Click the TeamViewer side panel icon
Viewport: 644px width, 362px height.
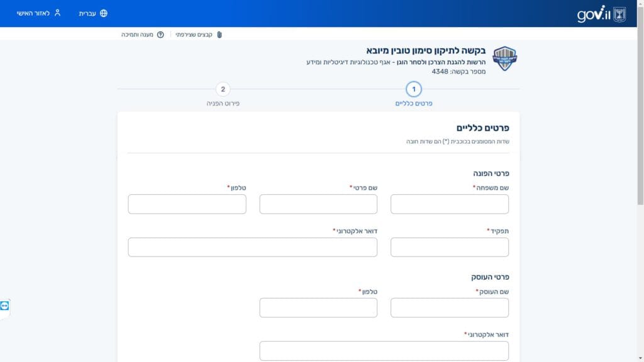pos(4,306)
